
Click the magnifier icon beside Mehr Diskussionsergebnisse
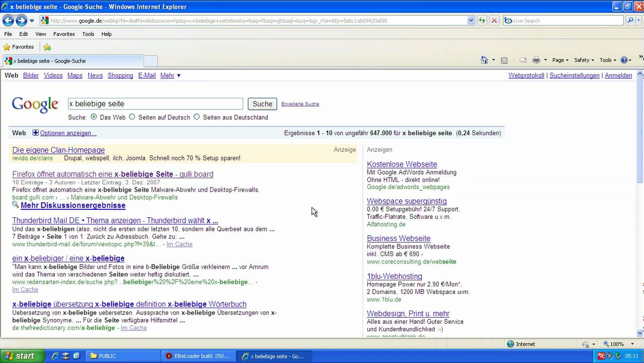[16, 205]
